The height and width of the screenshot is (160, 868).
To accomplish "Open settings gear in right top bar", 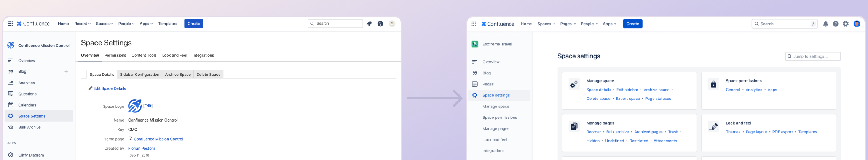I will pyautogui.click(x=846, y=24).
